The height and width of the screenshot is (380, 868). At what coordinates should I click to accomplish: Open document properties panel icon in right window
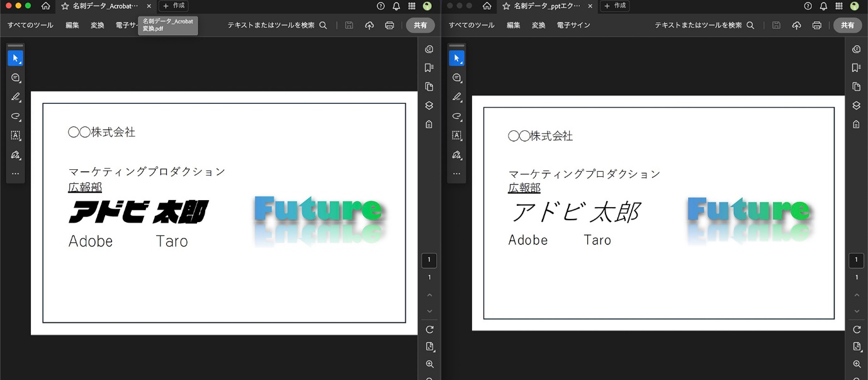click(x=856, y=125)
